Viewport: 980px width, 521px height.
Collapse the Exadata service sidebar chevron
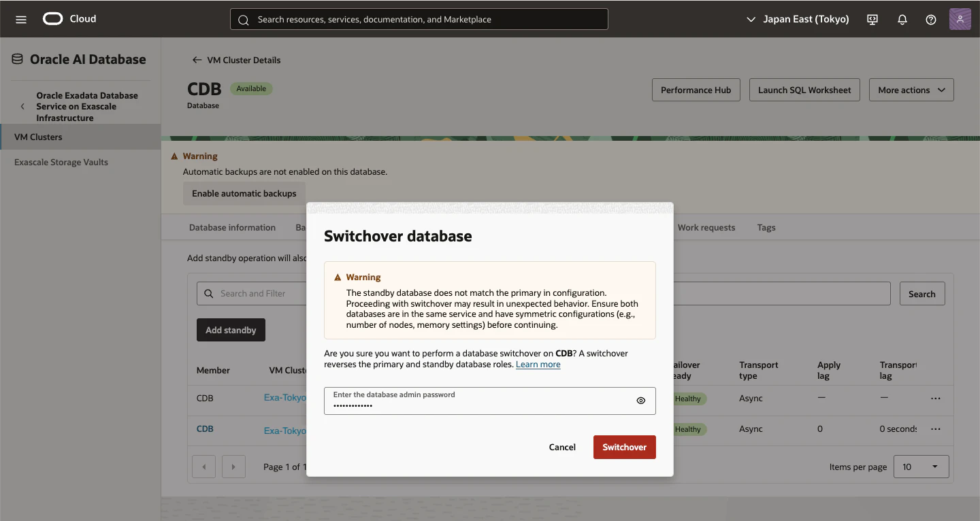point(22,107)
